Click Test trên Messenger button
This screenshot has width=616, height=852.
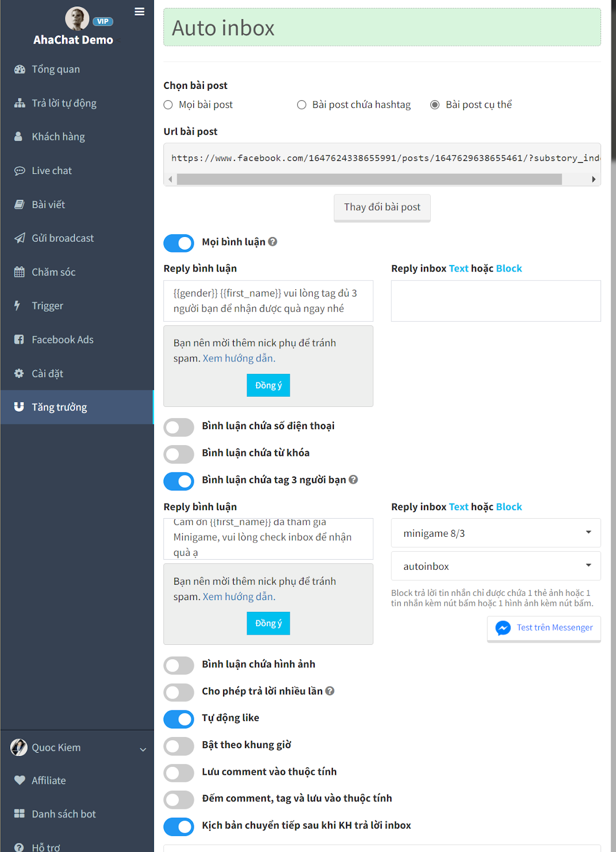coord(544,628)
